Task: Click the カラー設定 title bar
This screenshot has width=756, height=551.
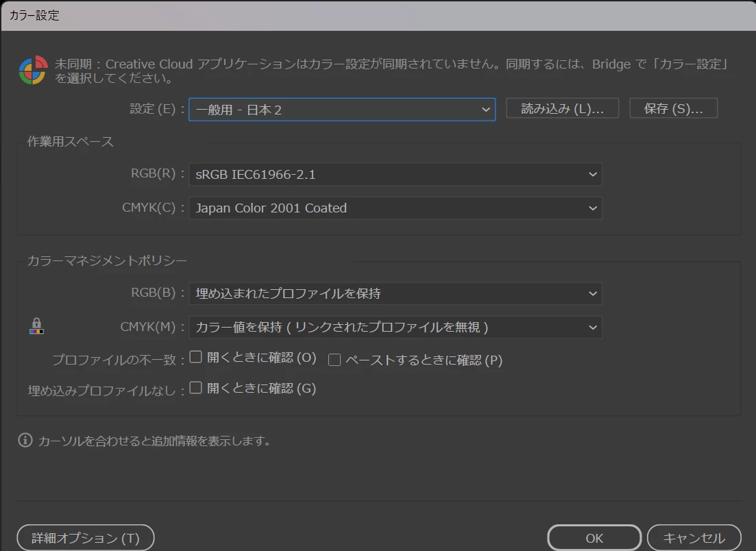Action: [378, 16]
